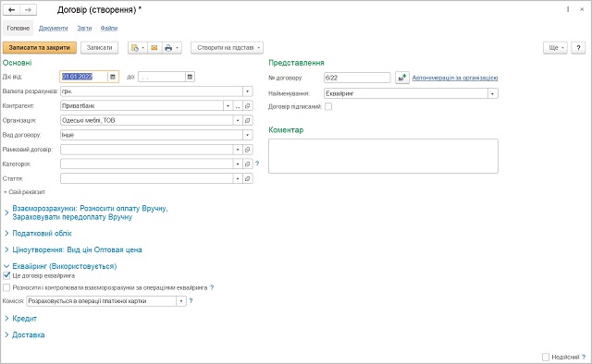The image size is (592, 364).
Task: Switch to the Головне tab
Action: click(18, 29)
